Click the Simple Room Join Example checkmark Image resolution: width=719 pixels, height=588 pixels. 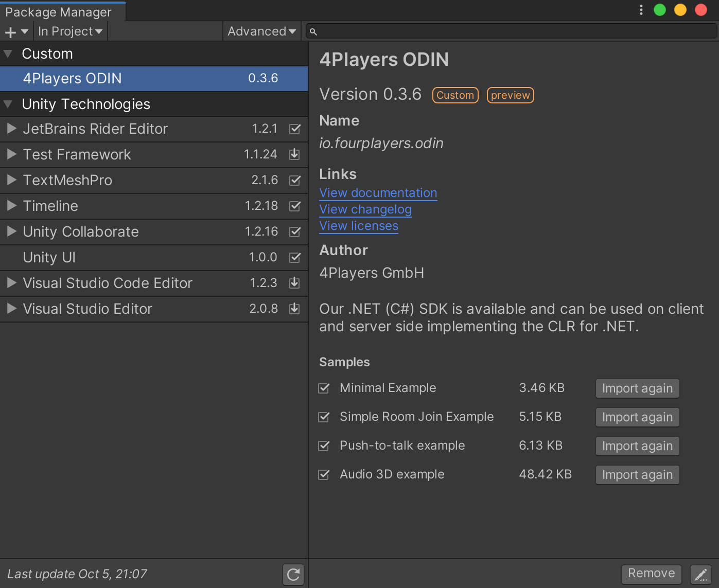coord(324,417)
